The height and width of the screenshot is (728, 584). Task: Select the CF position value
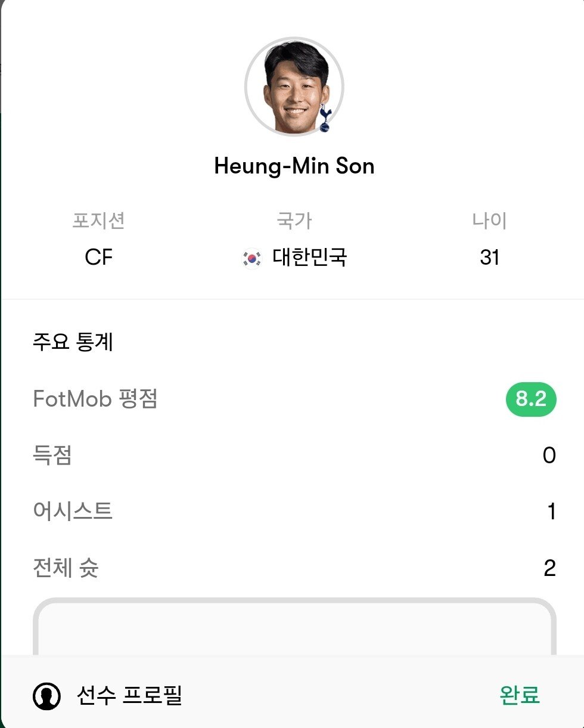(x=99, y=258)
